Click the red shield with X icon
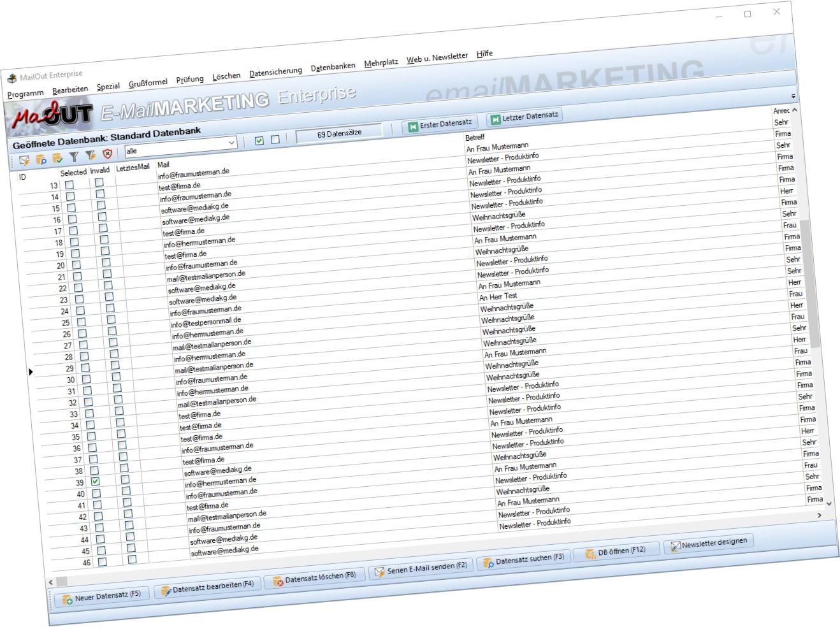The width and height of the screenshot is (840, 627). click(x=107, y=154)
